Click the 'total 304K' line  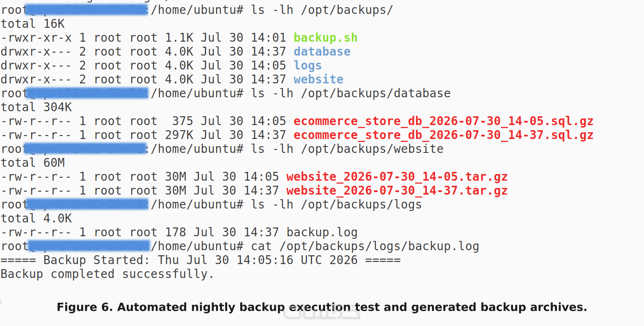(36, 107)
